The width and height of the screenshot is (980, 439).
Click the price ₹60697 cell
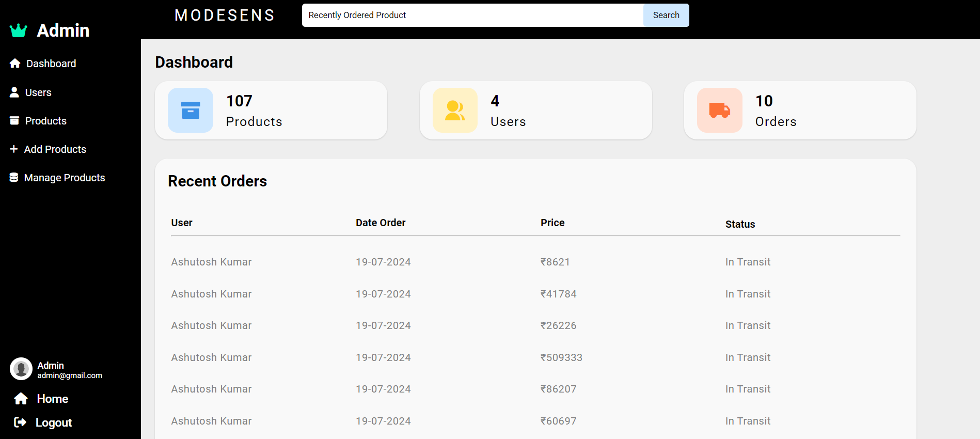click(x=558, y=421)
